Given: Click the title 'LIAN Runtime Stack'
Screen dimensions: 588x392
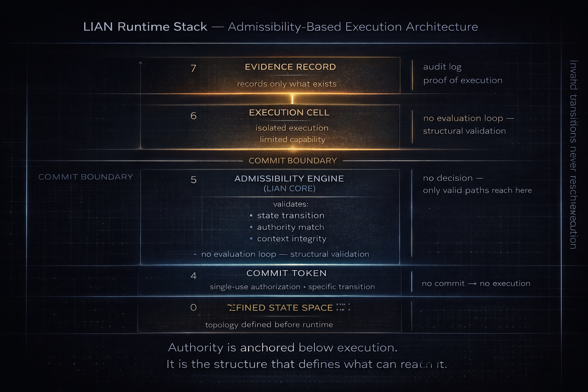Looking at the screenshot, I should (145, 27).
